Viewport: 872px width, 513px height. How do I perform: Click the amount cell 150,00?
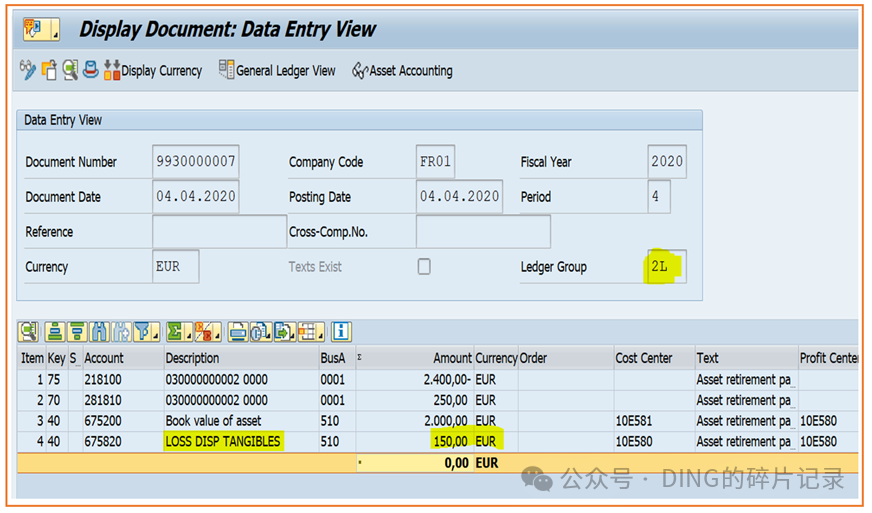(x=415, y=441)
